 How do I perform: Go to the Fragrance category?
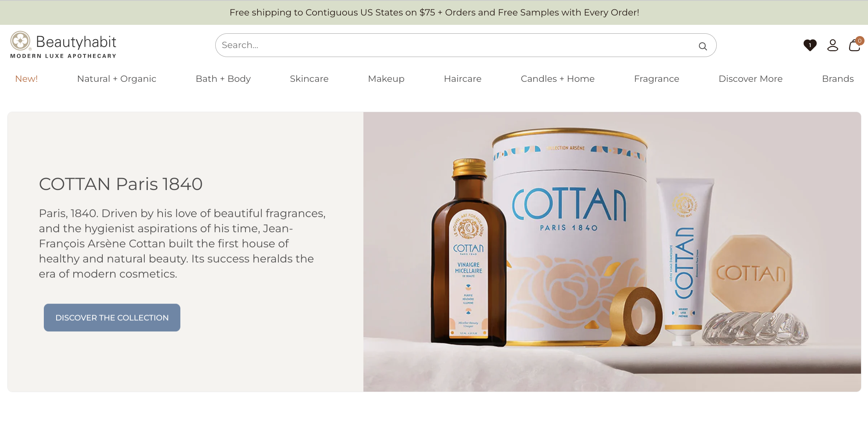coord(657,79)
